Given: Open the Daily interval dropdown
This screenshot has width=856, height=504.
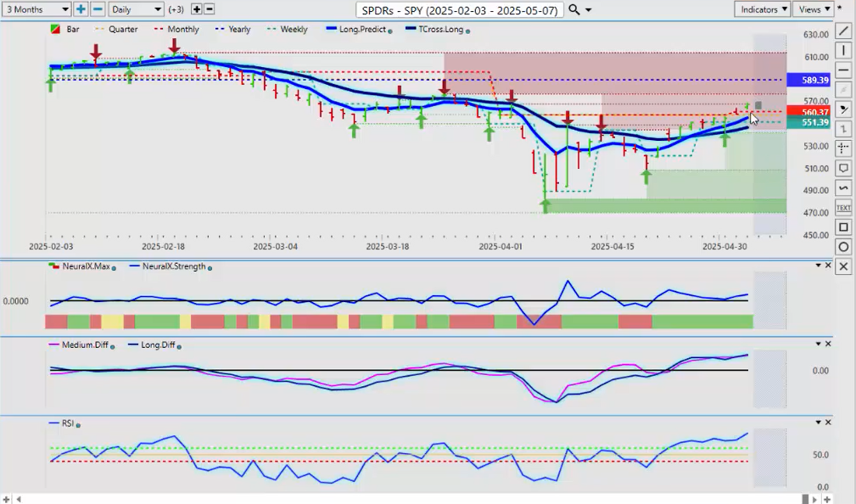Looking at the screenshot, I should point(137,9).
